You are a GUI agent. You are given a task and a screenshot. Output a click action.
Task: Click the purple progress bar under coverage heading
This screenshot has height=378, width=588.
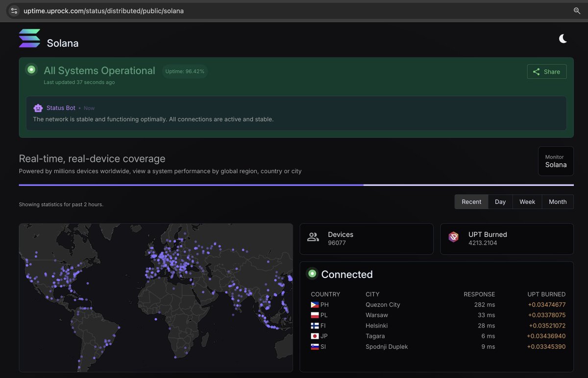(296, 185)
